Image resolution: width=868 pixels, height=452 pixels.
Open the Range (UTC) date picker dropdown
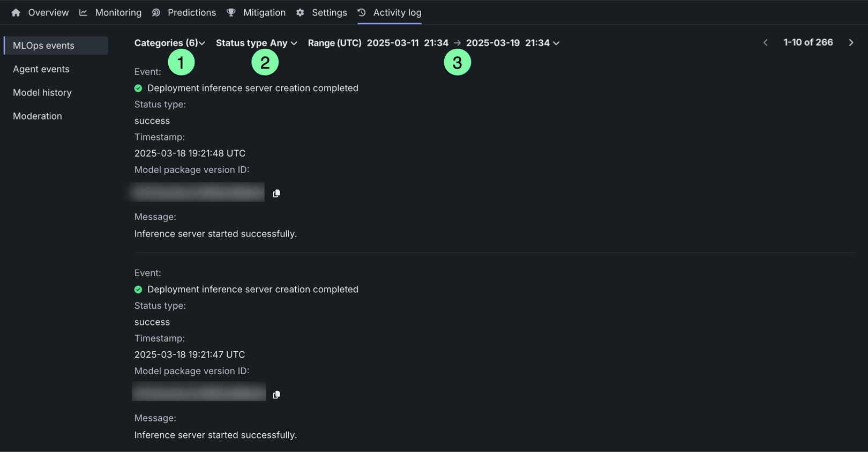pyautogui.click(x=556, y=43)
